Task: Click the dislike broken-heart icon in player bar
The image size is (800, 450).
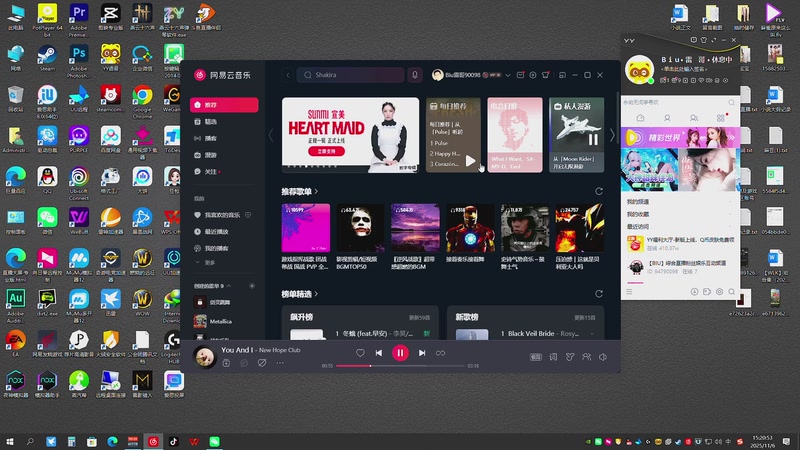Action: pyautogui.click(x=262, y=363)
